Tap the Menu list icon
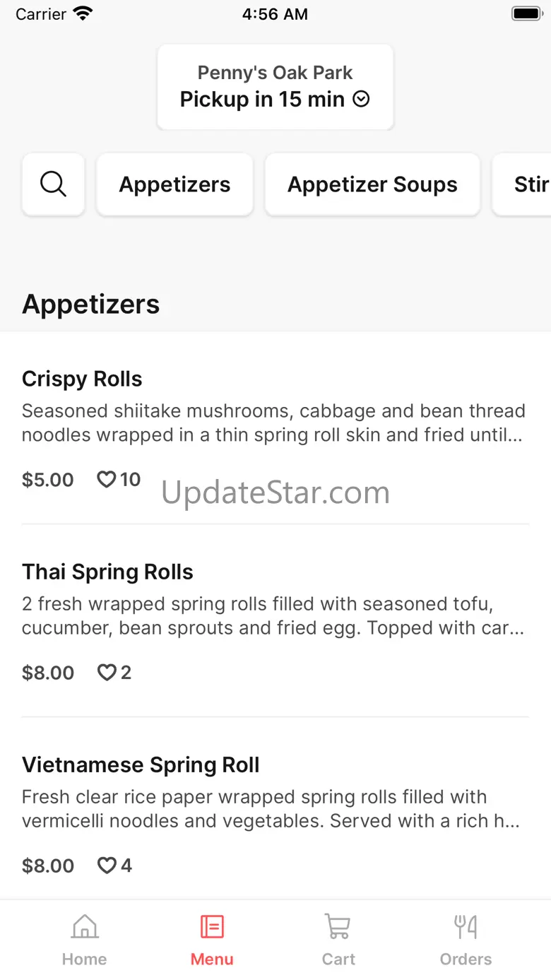 [x=212, y=926]
